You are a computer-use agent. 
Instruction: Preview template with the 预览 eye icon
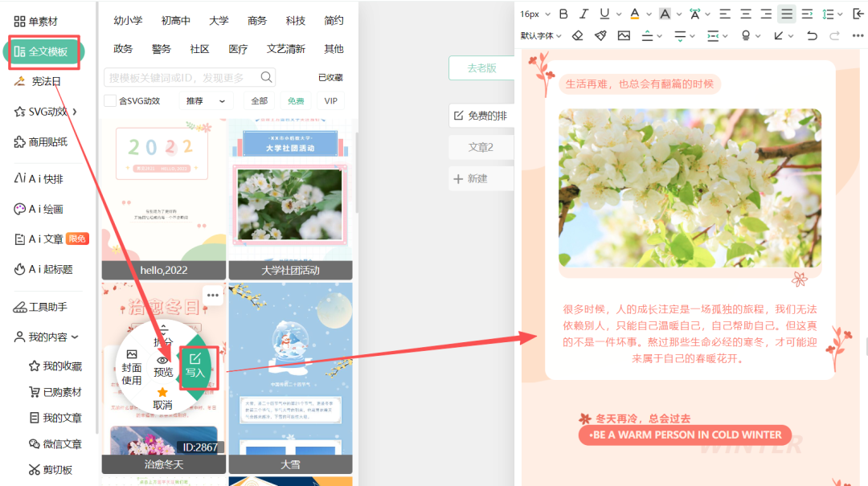pos(163,366)
